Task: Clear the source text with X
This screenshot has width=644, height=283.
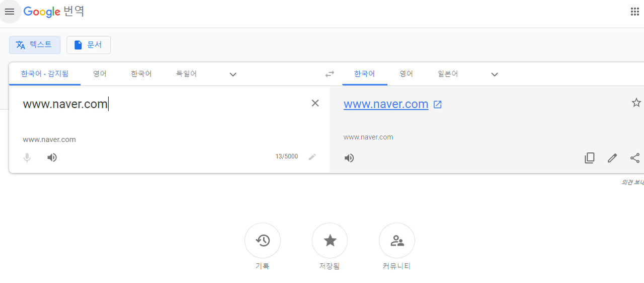Action: coord(315,103)
